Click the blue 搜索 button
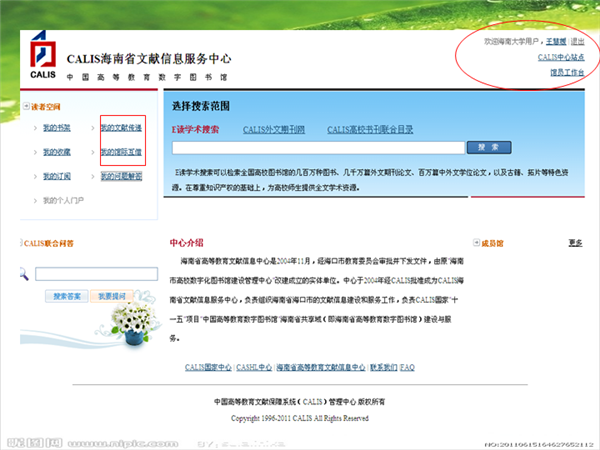 tap(489, 147)
